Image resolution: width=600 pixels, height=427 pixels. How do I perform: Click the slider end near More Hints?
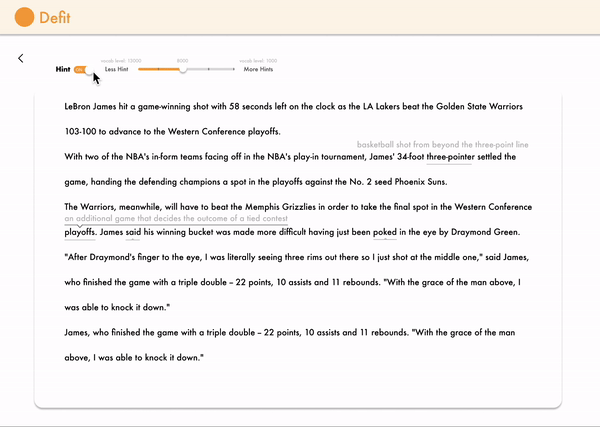tap(233, 69)
